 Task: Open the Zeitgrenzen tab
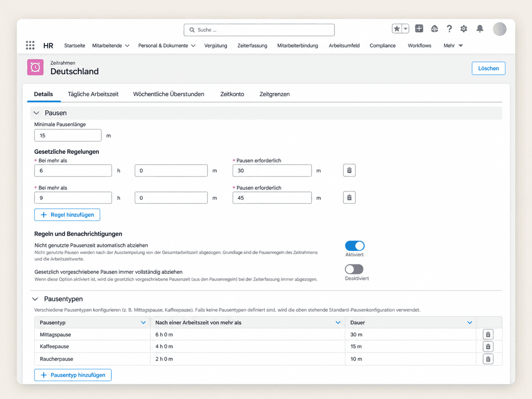274,94
